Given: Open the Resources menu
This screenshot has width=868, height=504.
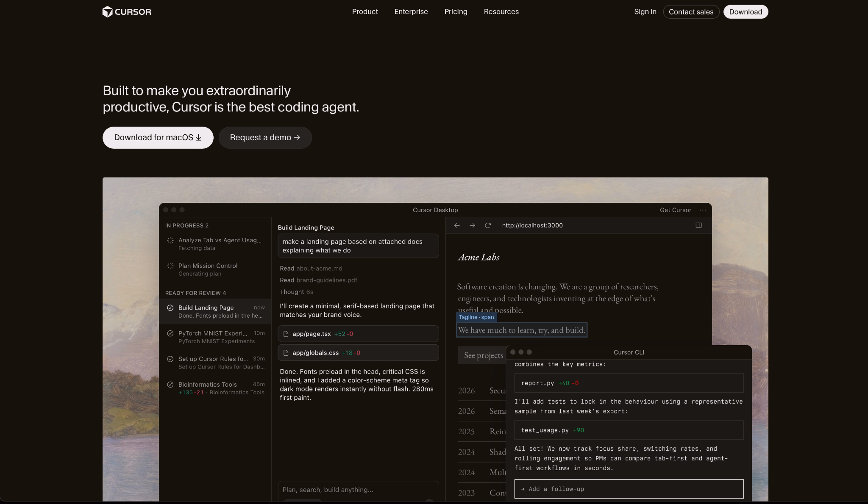Looking at the screenshot, I should tap(501, 12).
